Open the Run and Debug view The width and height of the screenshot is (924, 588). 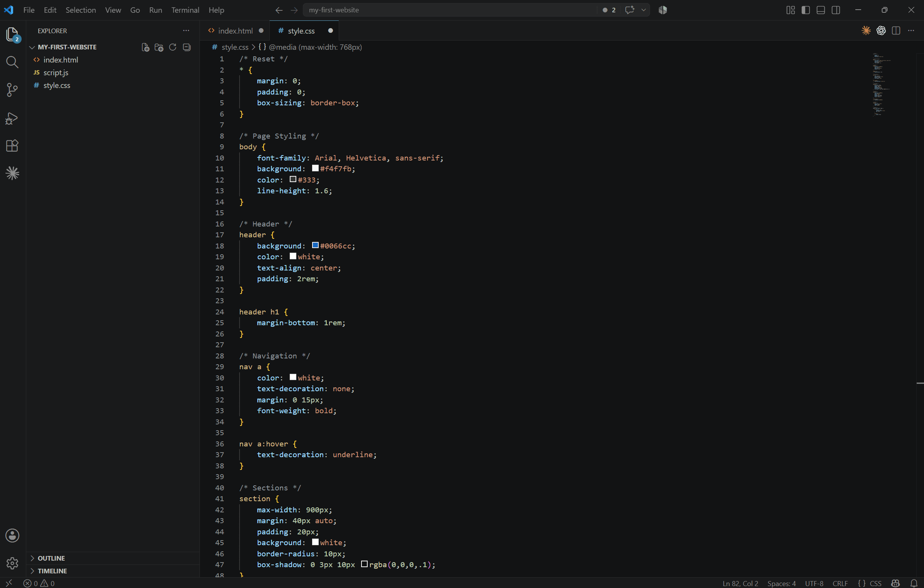click(x=12, y=118)
